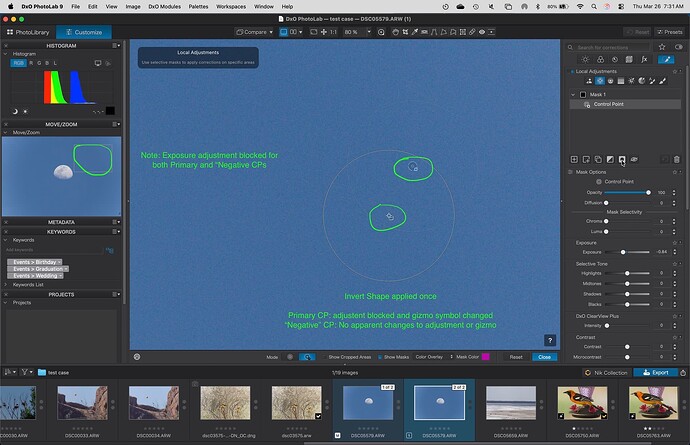Click the Duplicate mask icon
This screenshot has height=445, width=690.
pyautogui.click(x=598, y=159)
